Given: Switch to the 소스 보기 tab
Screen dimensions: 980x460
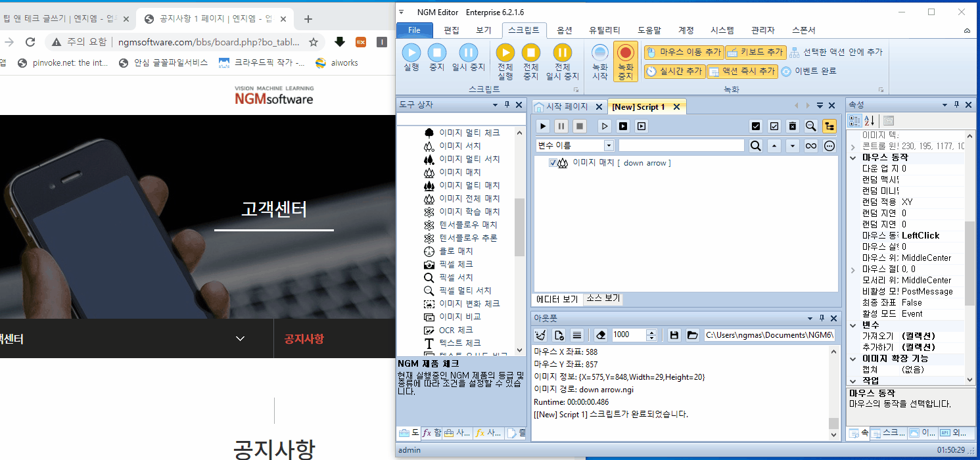Looking at the screenshot, I should click(603, 298).
